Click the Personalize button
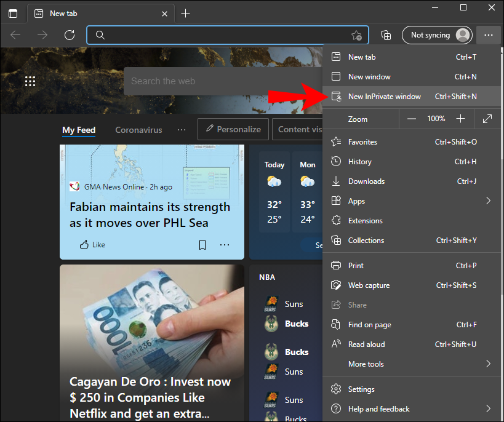 point(233,129)
